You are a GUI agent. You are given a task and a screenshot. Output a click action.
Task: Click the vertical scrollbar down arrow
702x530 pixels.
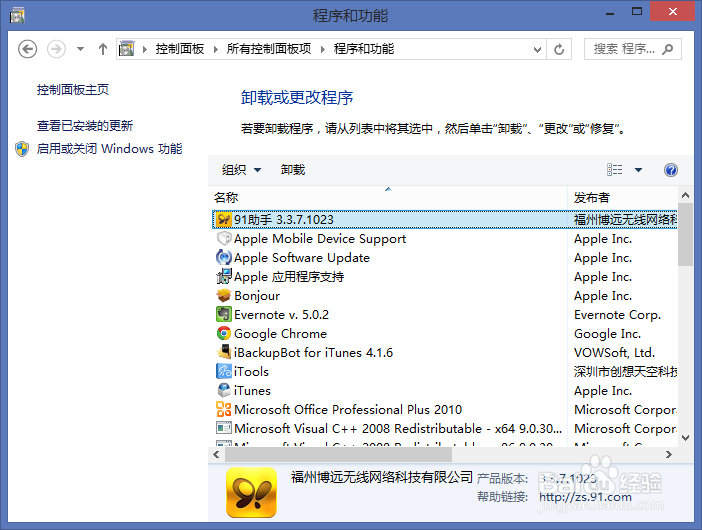click(685, 438)
